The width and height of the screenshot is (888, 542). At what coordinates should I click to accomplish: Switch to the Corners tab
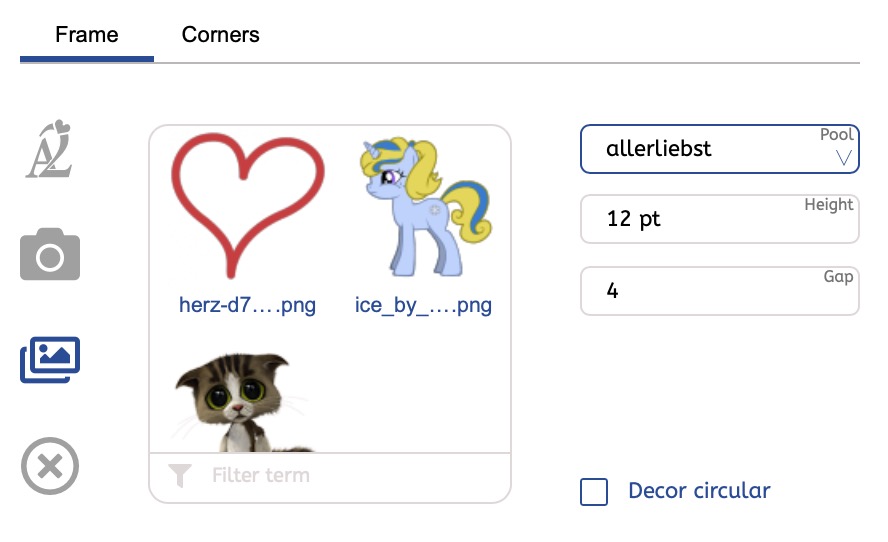tap(220, 35)
